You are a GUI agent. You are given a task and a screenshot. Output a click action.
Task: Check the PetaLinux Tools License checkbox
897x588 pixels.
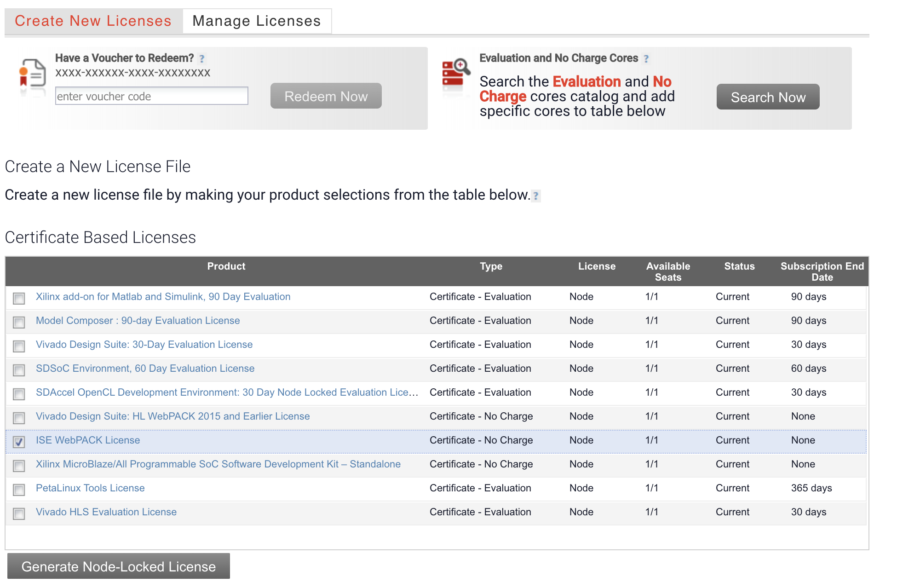coord(19,490)
